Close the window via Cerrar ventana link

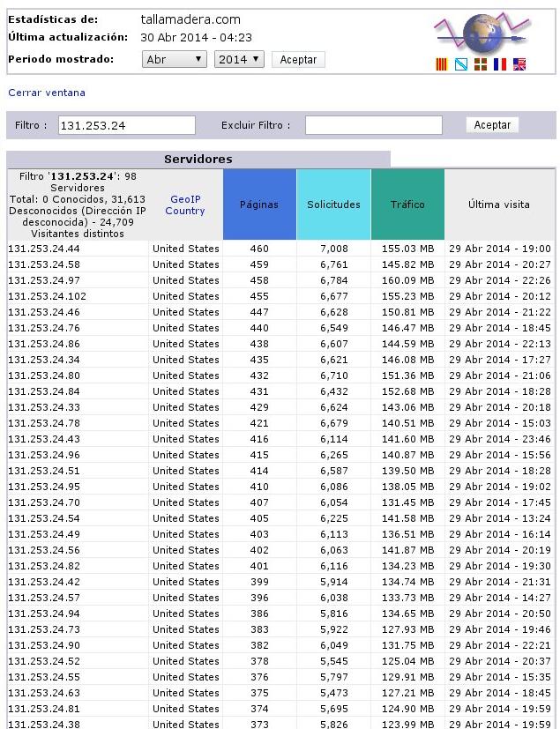point(47,93)
